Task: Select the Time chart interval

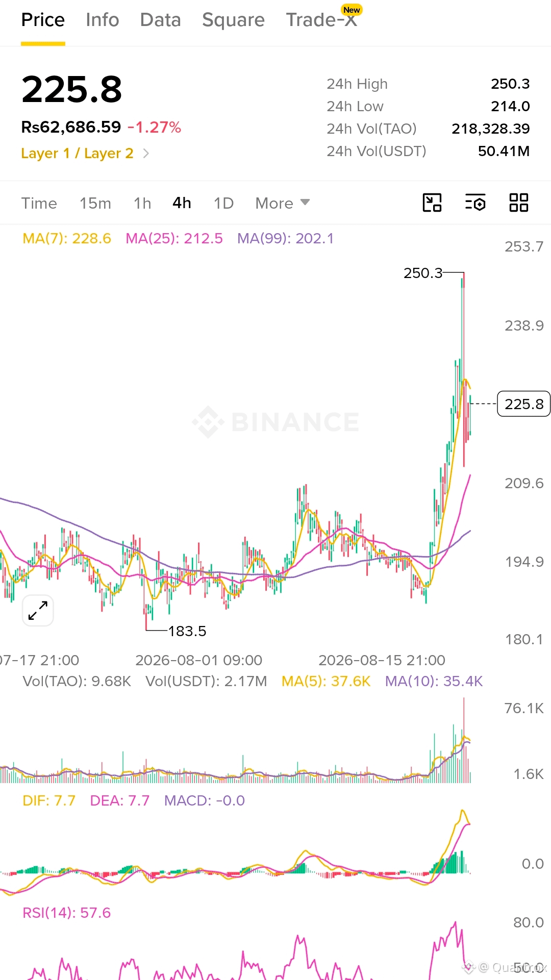Action: 39,203
